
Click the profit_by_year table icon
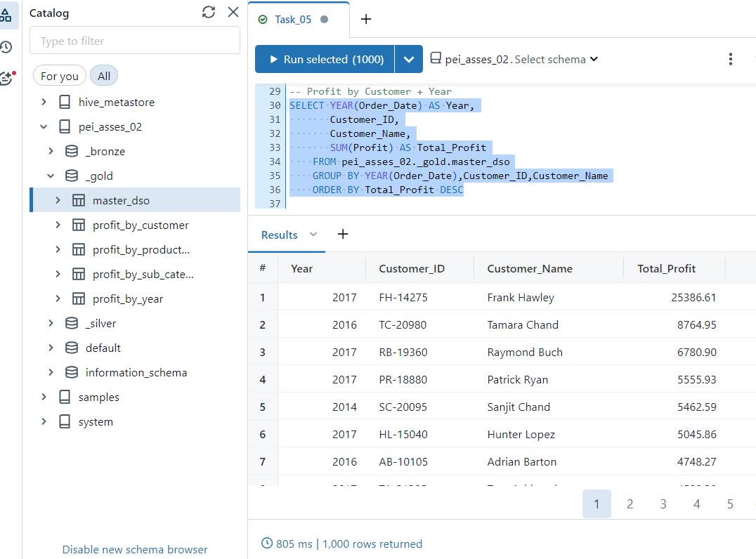coord(79,298)
